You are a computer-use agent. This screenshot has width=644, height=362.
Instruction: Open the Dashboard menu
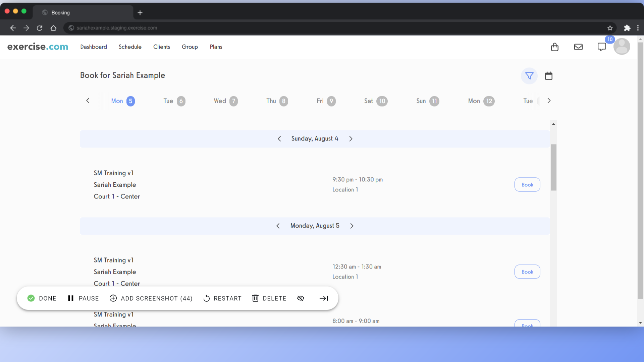point(94,47)
